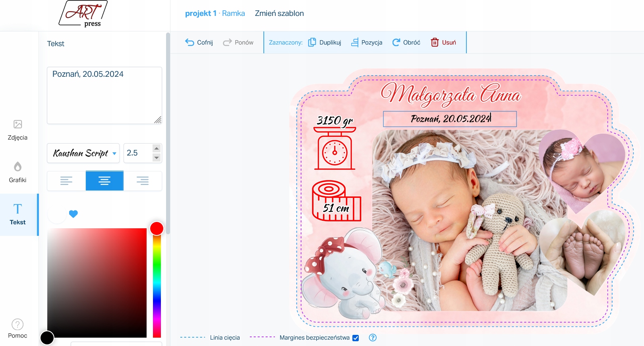Click the Linia cięcia legend label

coord(225,338)
